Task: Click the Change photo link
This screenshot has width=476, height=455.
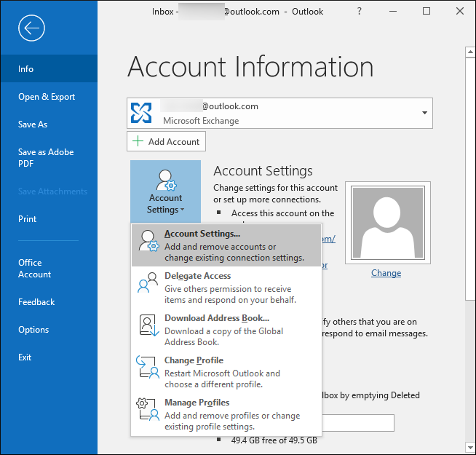Action: click(x=386, y=273)
